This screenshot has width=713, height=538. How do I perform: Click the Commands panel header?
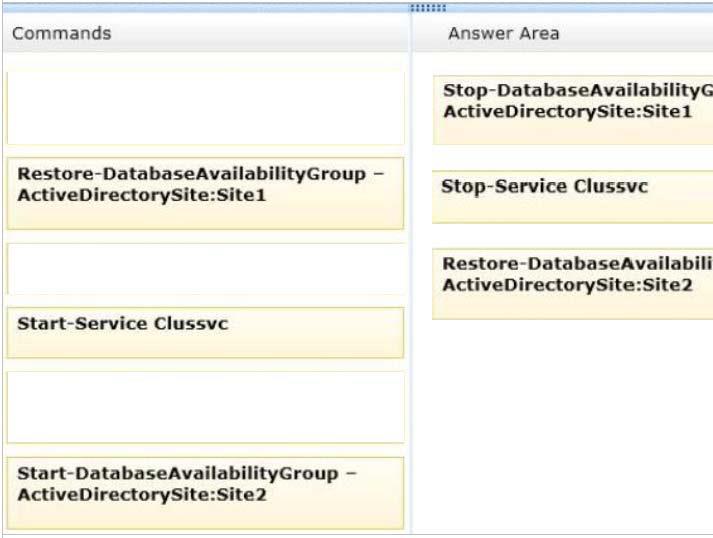coord(206,33)
